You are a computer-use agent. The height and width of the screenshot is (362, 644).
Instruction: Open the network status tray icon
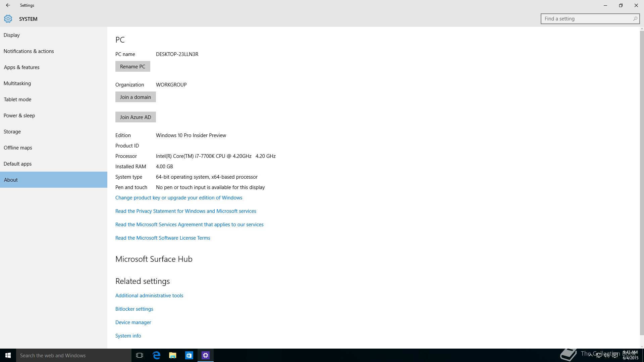(598, 355)
